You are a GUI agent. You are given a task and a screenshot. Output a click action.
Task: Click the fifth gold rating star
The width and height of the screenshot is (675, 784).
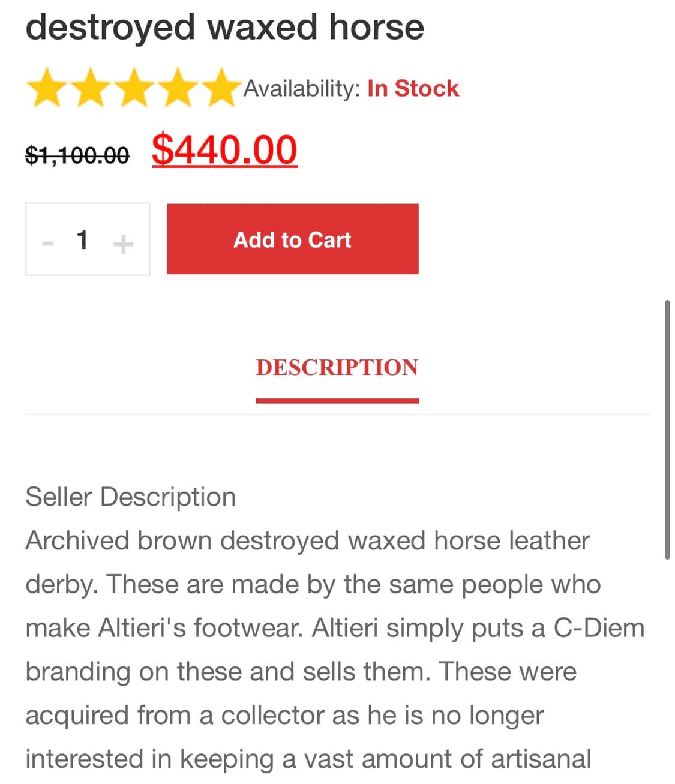pos(220,88)
